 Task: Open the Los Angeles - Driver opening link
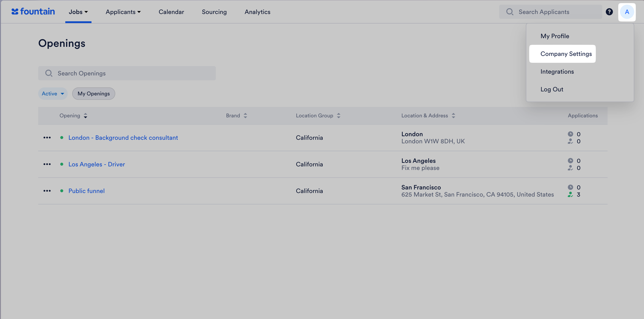pos(97,164)
